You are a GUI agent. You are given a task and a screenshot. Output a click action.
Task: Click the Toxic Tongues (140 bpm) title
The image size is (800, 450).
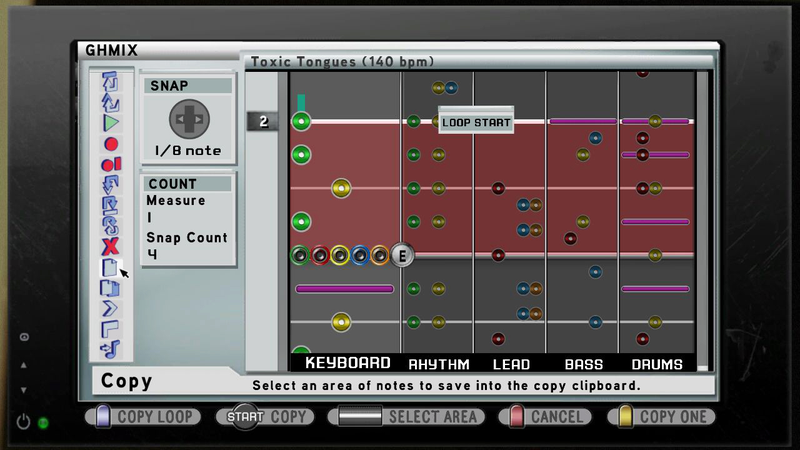point(342,62)
